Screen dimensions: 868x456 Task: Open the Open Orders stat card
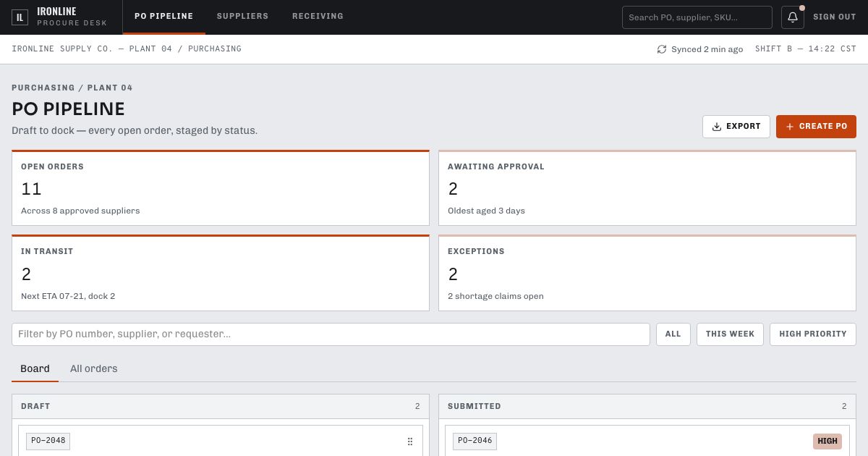221,188
